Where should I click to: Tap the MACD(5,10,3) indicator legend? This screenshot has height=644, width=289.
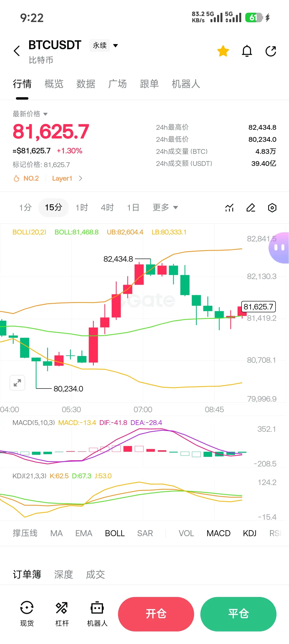pyautogui.click(x=34, y=423)
